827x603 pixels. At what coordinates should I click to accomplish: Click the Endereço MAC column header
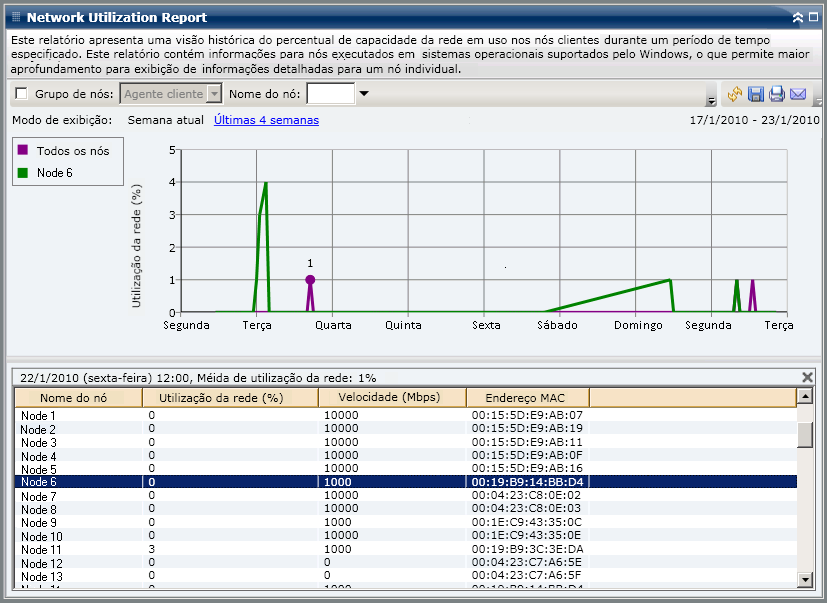click(527, 397)
